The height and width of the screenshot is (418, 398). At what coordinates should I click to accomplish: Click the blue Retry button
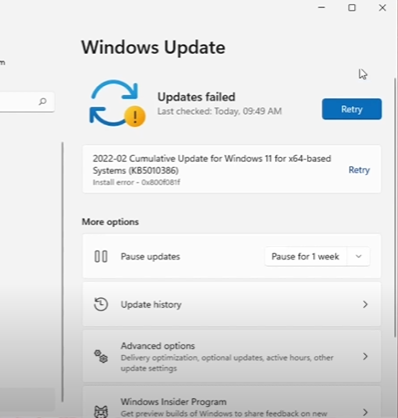click(x=352, y=109)
